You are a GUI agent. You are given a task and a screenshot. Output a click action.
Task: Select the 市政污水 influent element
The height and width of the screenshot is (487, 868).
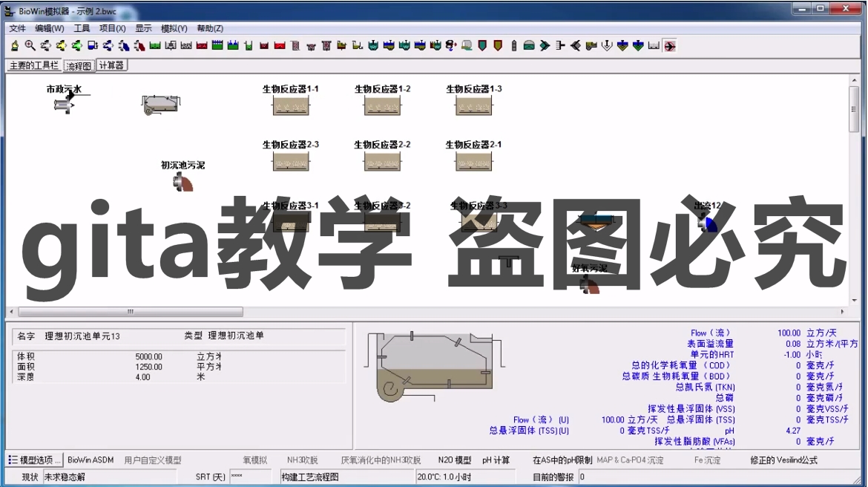click(x=65, y=104)
